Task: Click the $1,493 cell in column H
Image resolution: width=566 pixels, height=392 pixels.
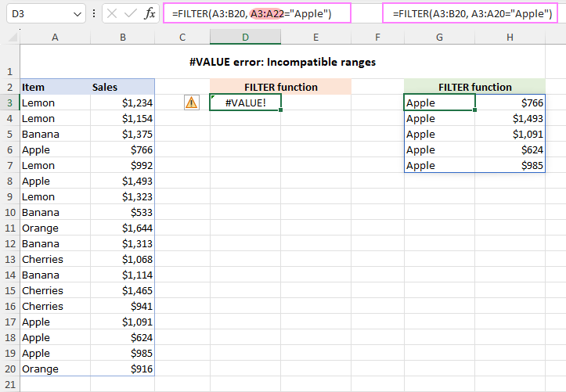Action: pos(510,118)
